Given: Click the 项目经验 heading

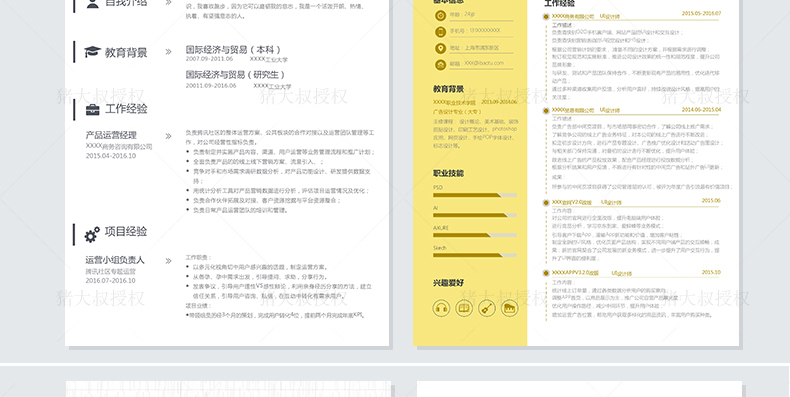Looking at the screenshot, I should (x=126, y=231).
